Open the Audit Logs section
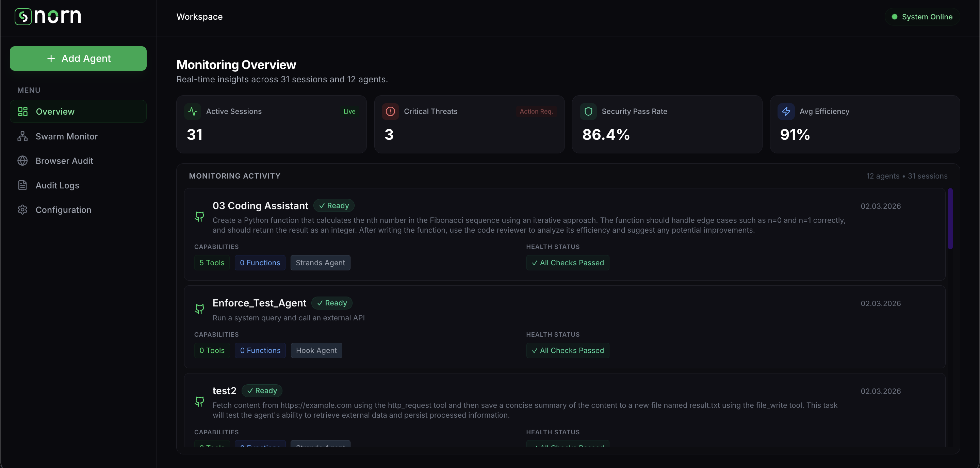This screenshot has width=980, height=468. click(x=58, y=185)
